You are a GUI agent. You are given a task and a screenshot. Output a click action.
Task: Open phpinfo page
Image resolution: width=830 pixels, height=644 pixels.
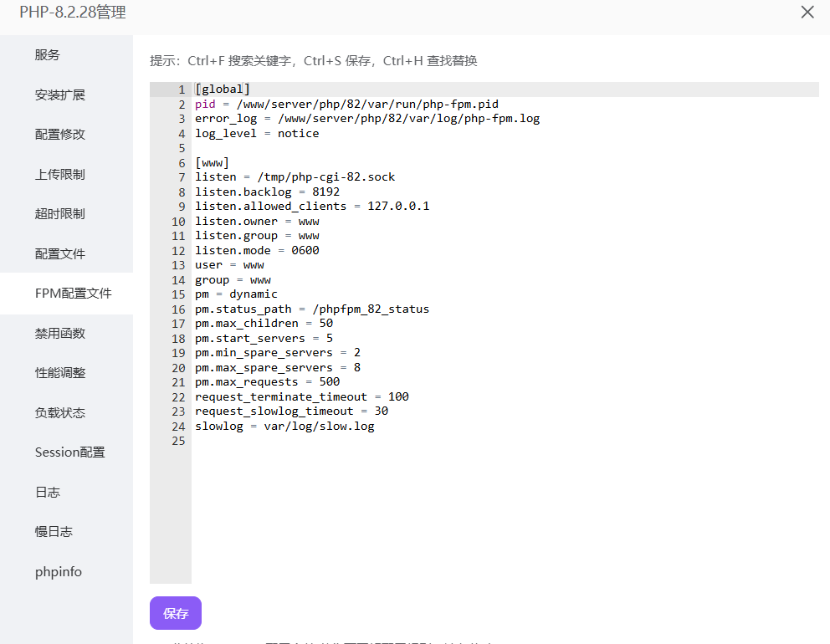(x=59, y=572)
